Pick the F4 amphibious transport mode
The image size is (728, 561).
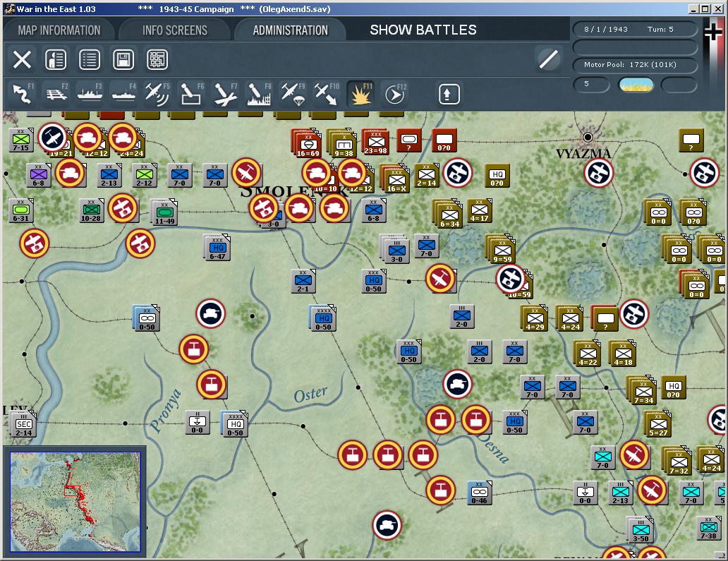click(x=124, y=93)
